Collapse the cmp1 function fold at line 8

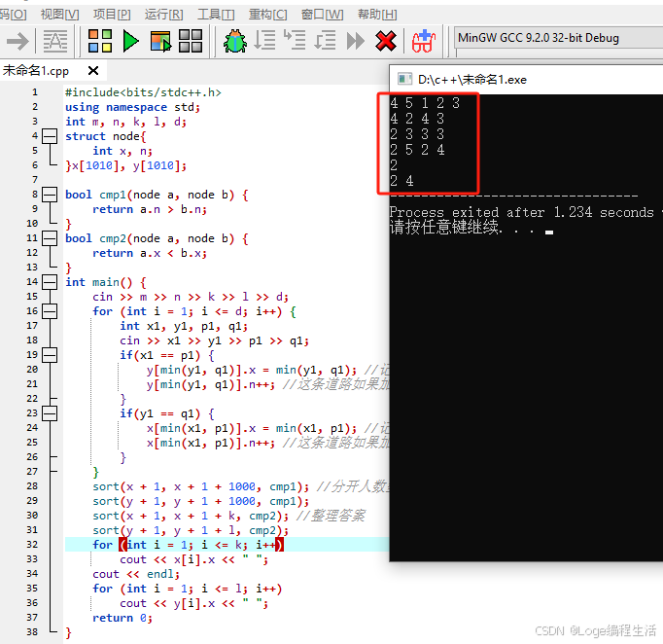click(x=50, y=195)
